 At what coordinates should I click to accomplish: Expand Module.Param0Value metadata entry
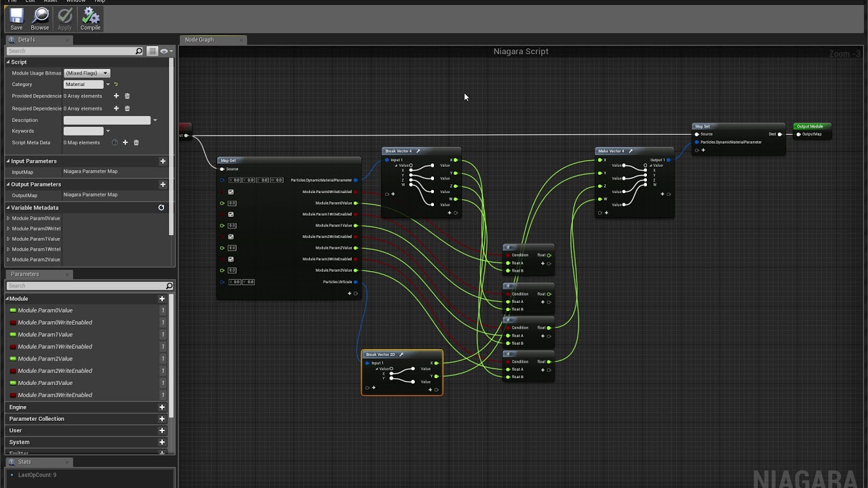(x=8, y=218)
